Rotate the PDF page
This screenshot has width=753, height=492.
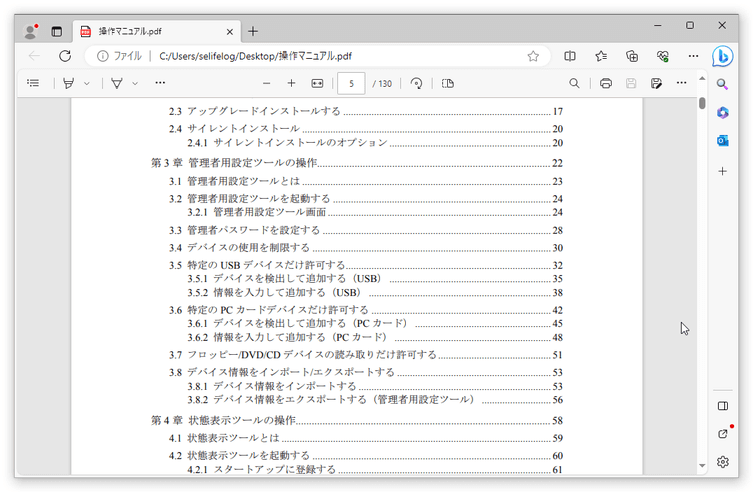pyautogui.click(x=416, y=83)
